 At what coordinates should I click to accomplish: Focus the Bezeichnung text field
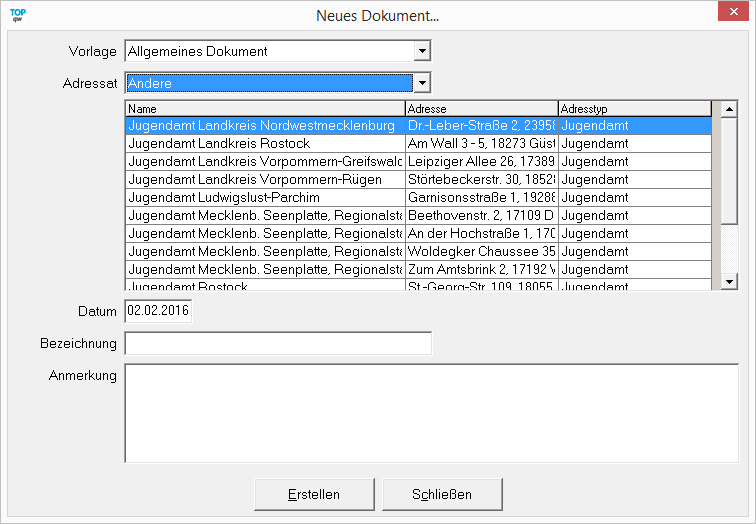pos(278,343)
